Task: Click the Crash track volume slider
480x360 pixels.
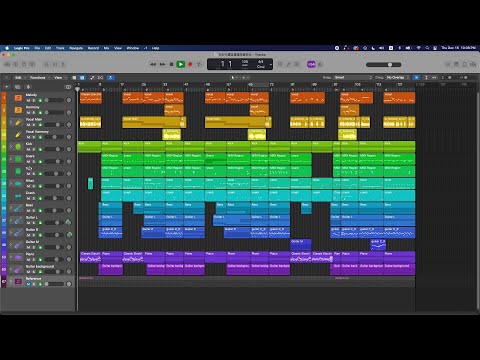Action: 54,198
